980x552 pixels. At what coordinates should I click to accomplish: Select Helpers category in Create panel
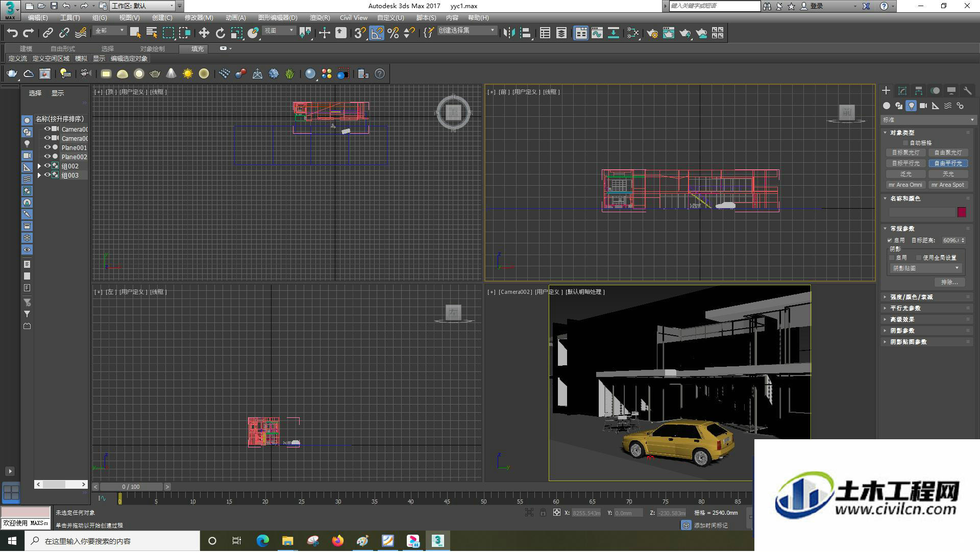tap(936, 106)
